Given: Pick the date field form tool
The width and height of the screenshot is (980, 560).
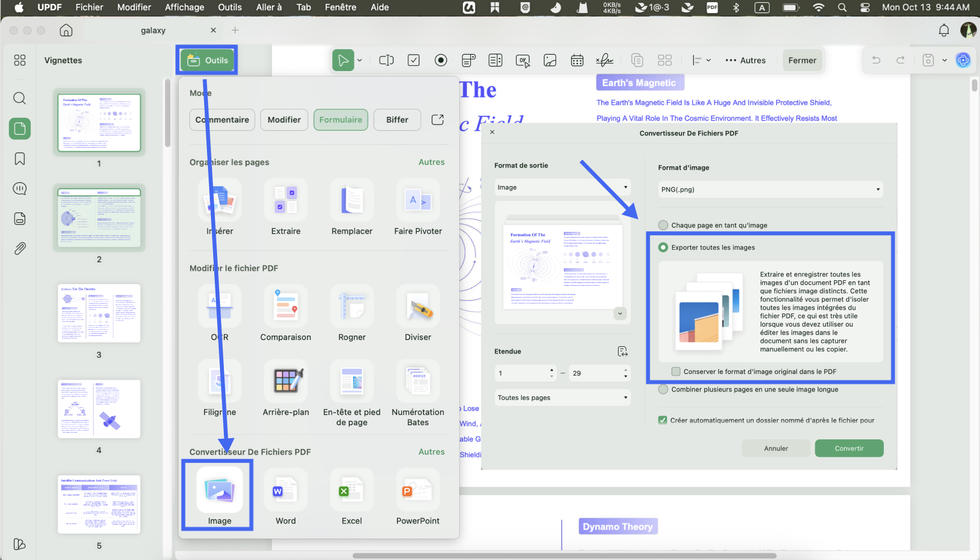Looking at the screenshot, I should click(x=577, y=60).
